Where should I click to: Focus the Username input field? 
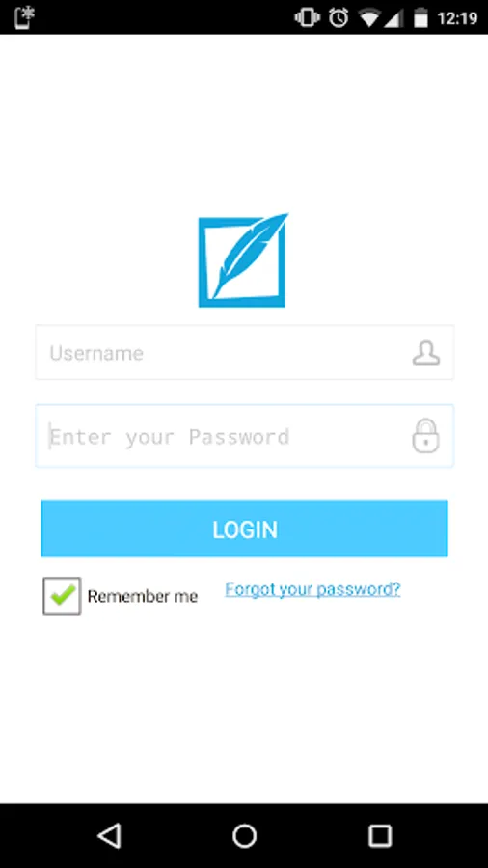click(x=245, y=352)
